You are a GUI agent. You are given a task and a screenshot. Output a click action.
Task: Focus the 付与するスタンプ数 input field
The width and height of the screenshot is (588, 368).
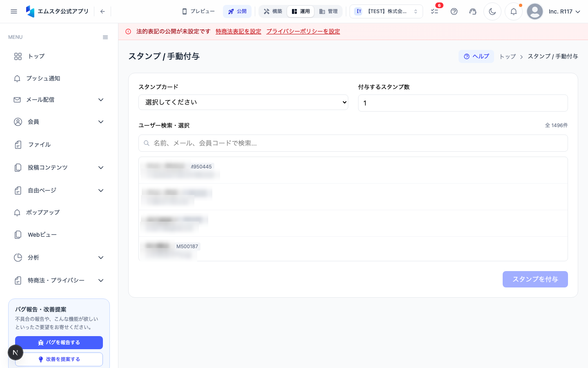463,103
